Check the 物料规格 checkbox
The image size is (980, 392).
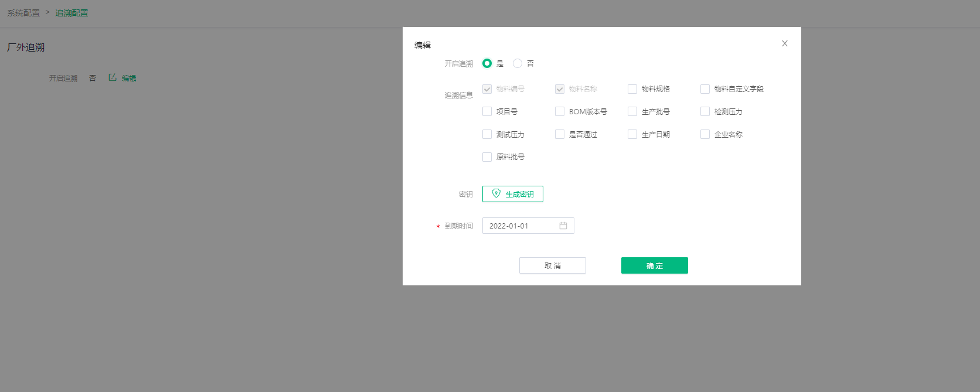(632, 89)
